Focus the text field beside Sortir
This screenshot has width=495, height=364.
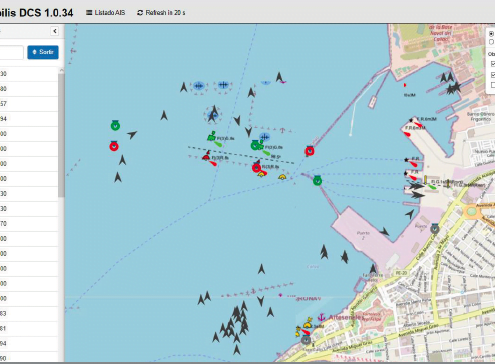click(11, 52)
